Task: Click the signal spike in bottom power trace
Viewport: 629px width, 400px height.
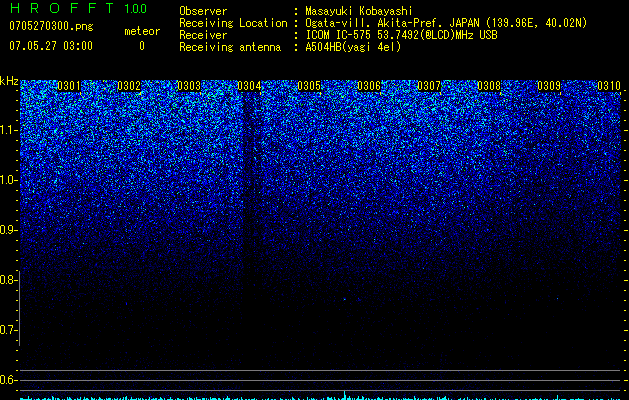Action: [x=345, y=395]
